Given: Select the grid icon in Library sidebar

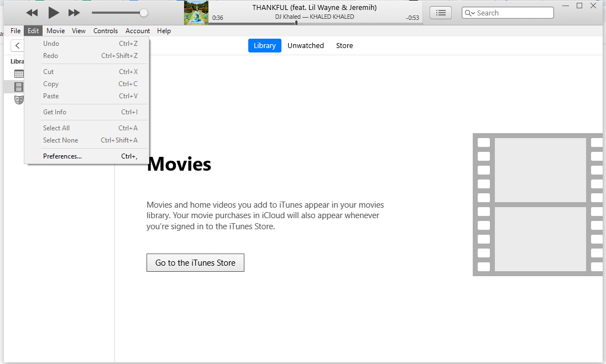Looking at the screenshot, I should (x=19, y=74).
